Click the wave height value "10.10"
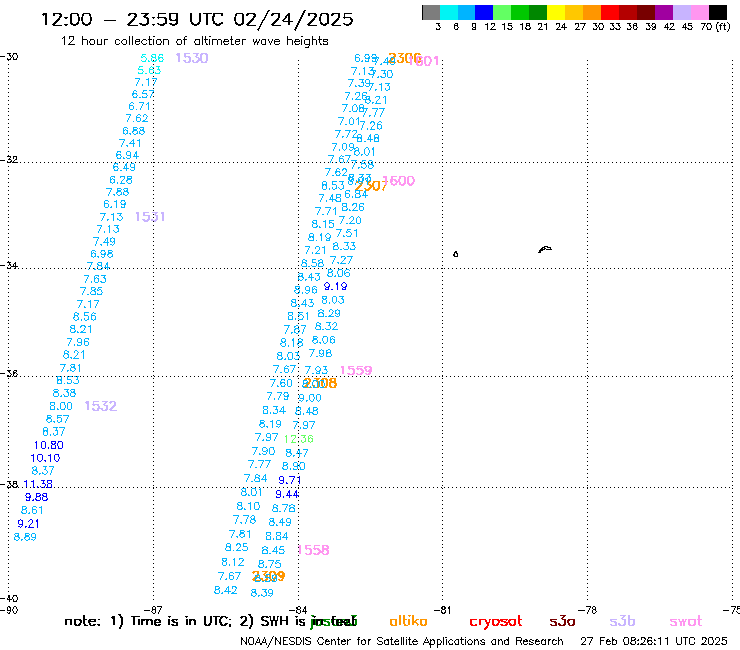The height and width of the screenshot is (650, 740). [x=45, y=458]
